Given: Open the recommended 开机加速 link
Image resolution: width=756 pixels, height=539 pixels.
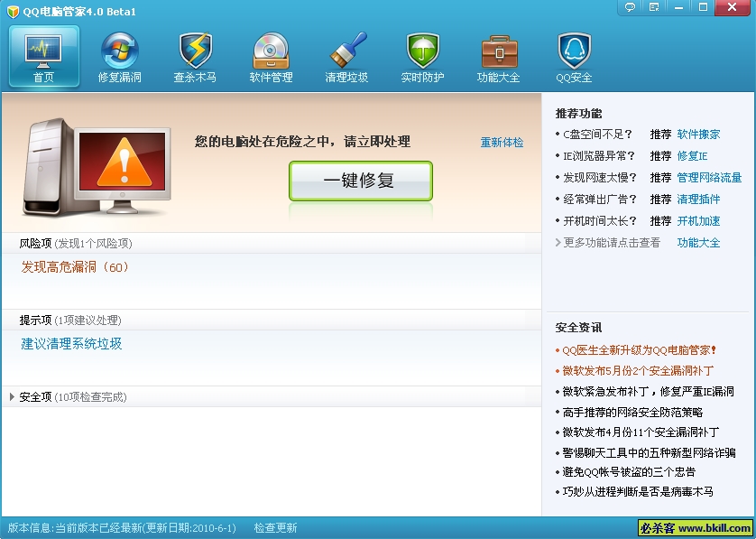Looking at the screenshot, I should tap(698, 221).
